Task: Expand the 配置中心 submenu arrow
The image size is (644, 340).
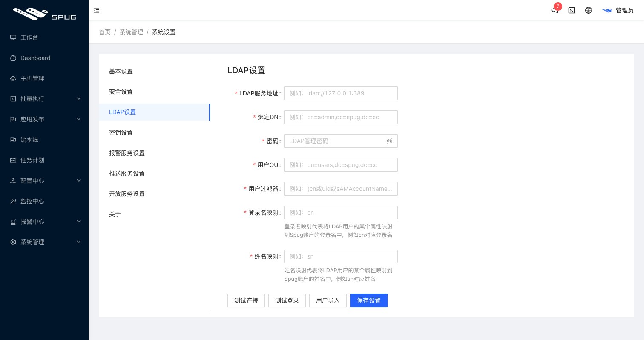Action: coord(79,181)
